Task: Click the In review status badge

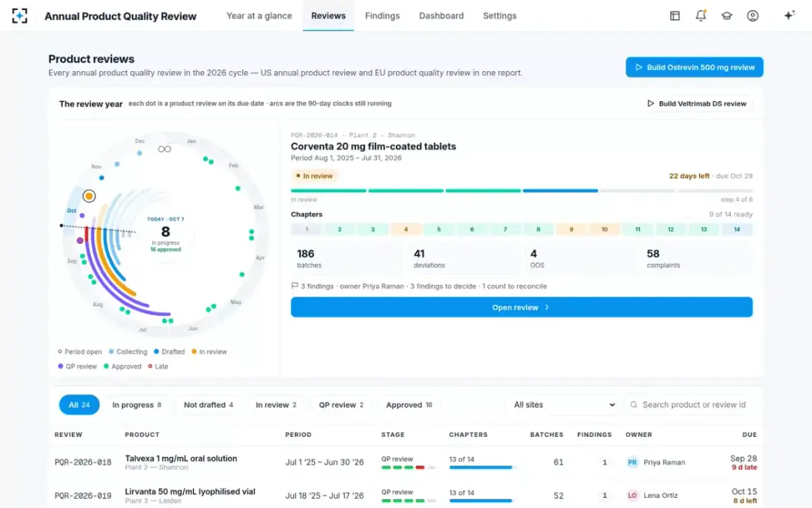Action: tap(314, 176)
